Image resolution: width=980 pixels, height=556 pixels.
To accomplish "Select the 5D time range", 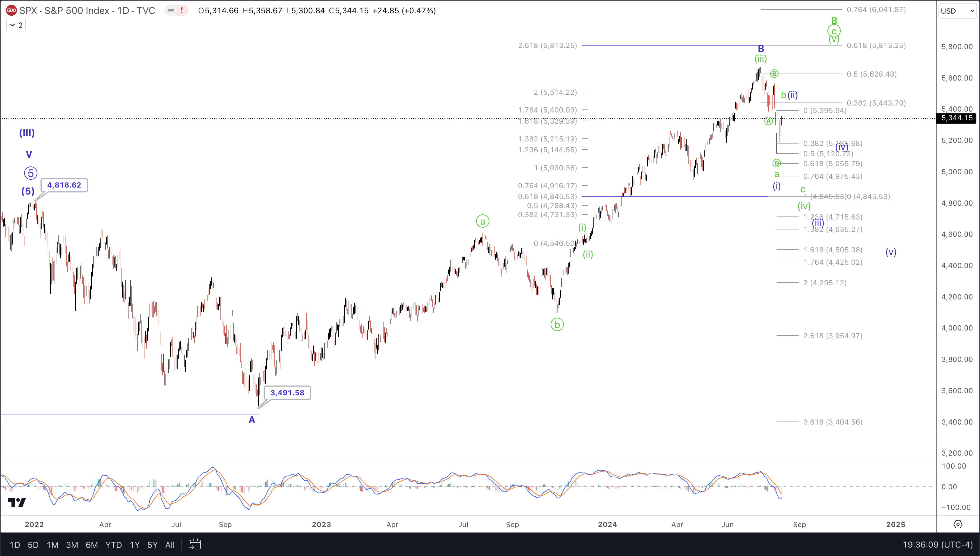I will (33, 545).
